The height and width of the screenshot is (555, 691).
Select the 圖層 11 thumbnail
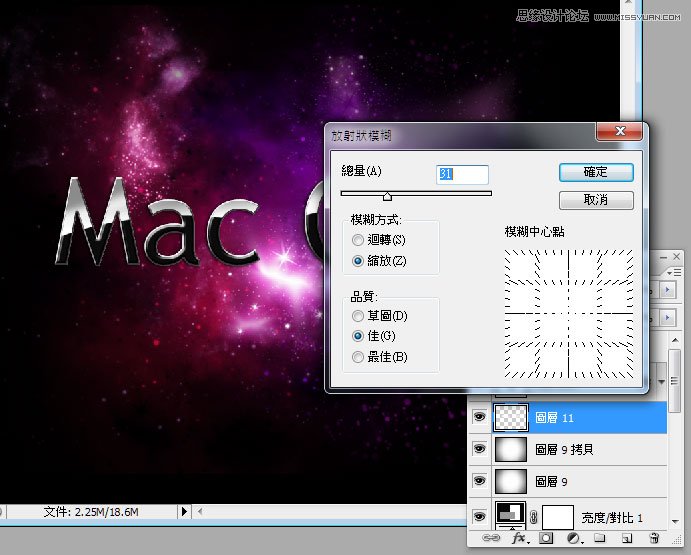pos(511,417)
